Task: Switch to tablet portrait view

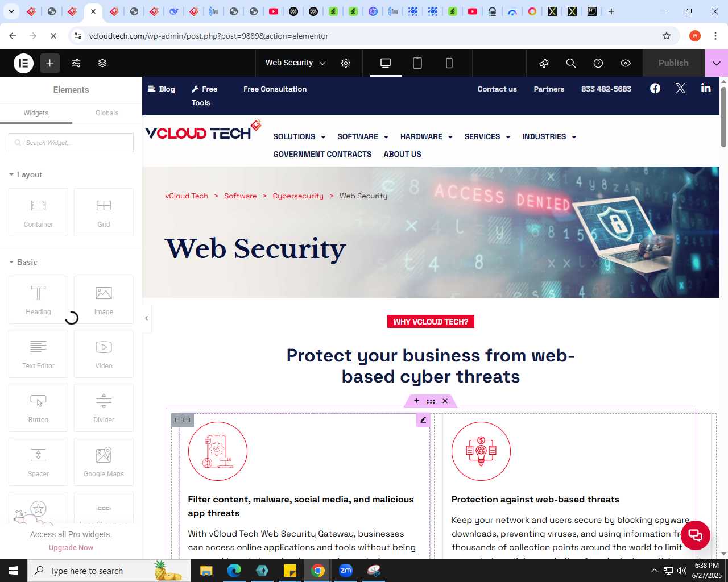Action: click(x=417, y=63)
